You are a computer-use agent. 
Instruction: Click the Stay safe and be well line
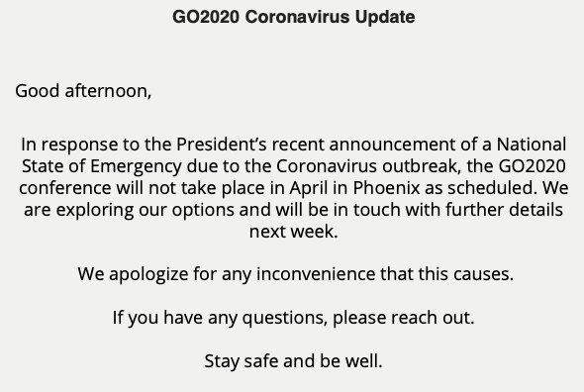point(294,361)
